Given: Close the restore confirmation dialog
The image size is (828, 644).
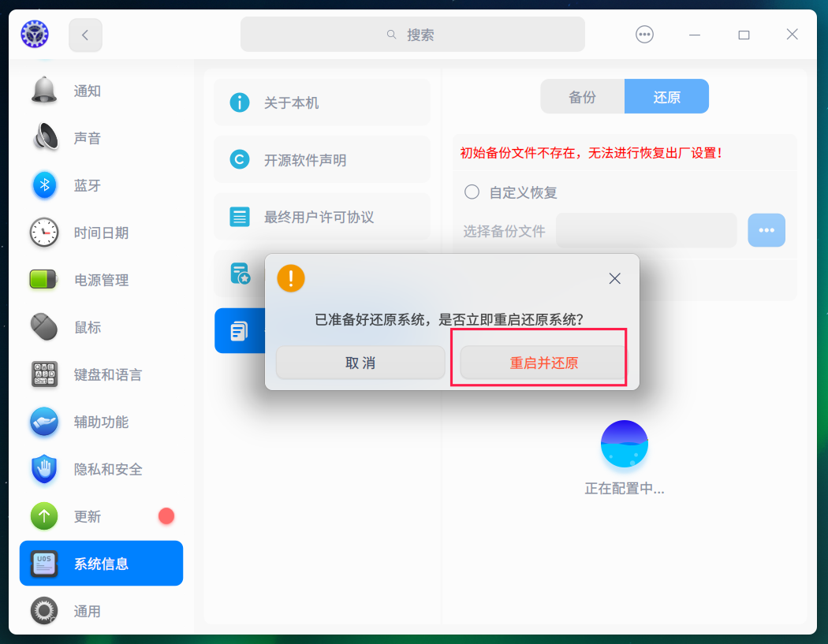Looking at the screenshot, I should (614, 278).
